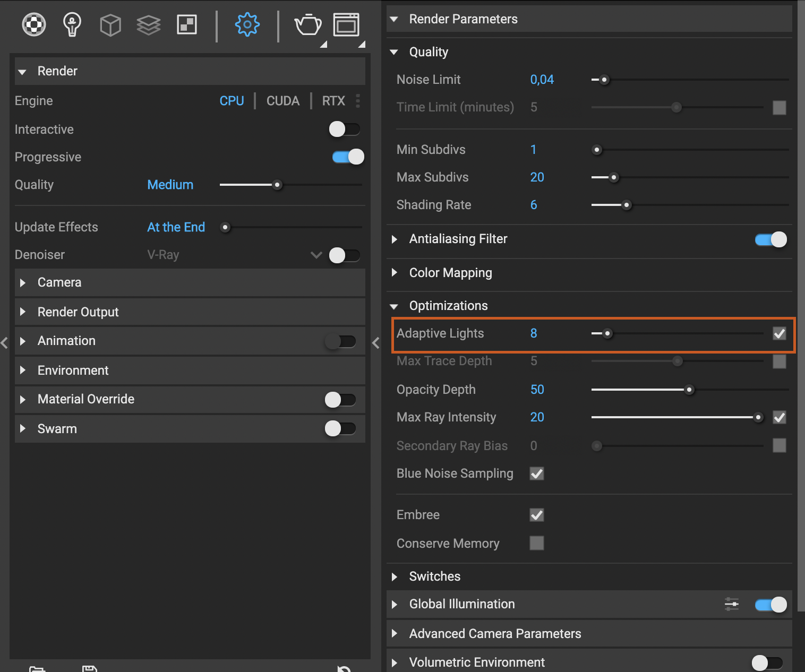Adjust the Opacity Depth slider
This screenshot has height=672, width=805.
(690, 390)
